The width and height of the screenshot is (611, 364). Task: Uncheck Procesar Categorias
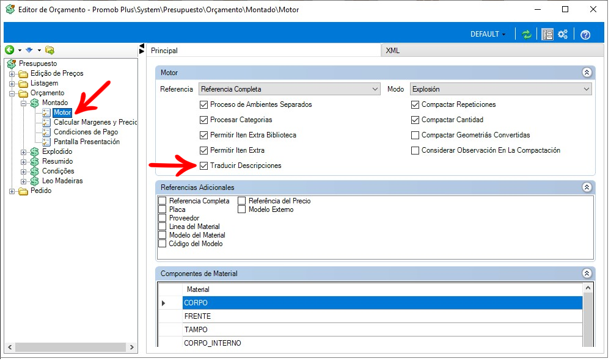(203, 120)
